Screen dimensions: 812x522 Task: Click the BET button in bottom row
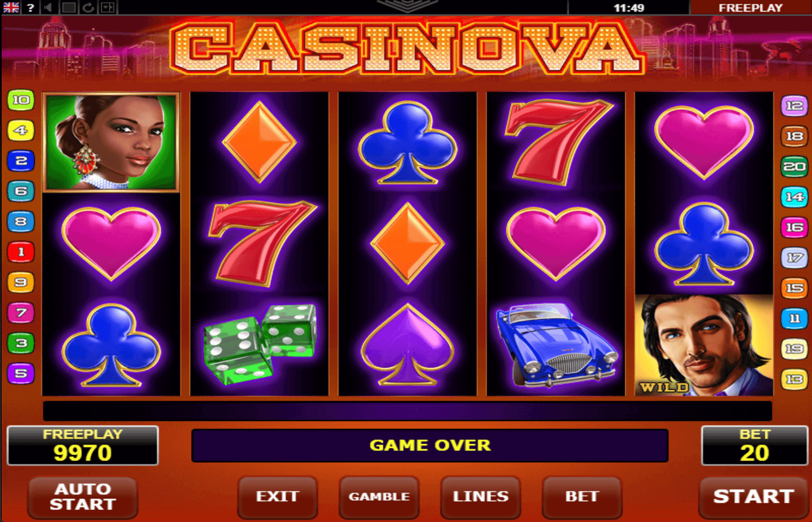coord(582,497)
